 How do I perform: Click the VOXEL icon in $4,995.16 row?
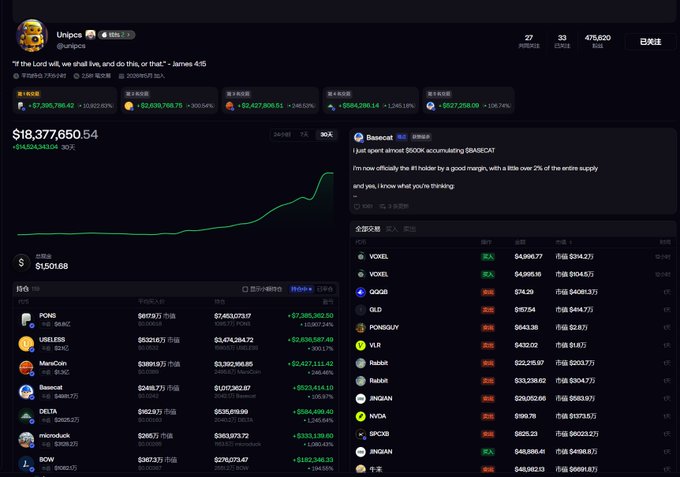click(360, 274)
